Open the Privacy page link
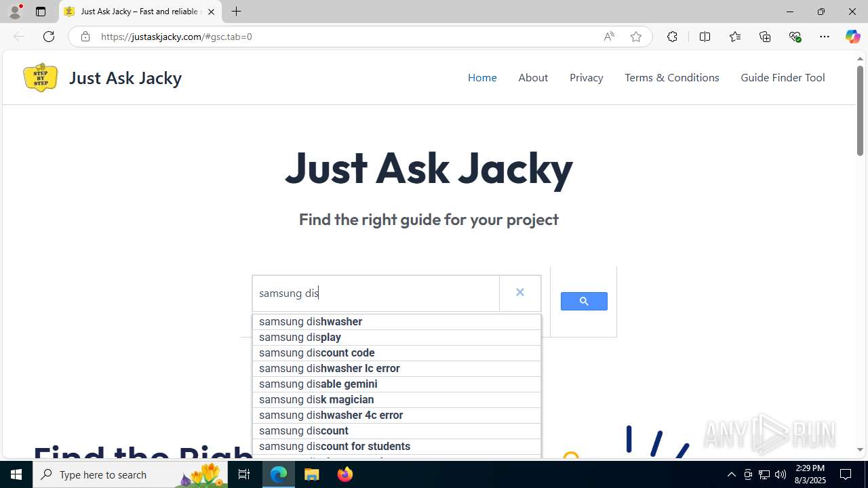Screen dimensions: 868x488 pos(587,77)
